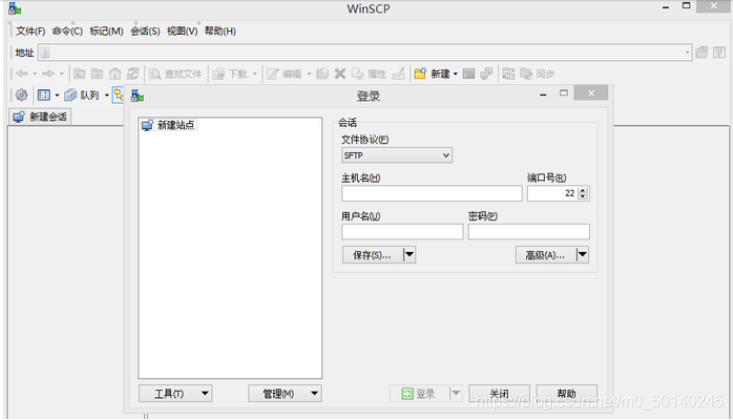Open the 帮助(H) menu
The image size is (733, 420).
[x=220, y=31]
